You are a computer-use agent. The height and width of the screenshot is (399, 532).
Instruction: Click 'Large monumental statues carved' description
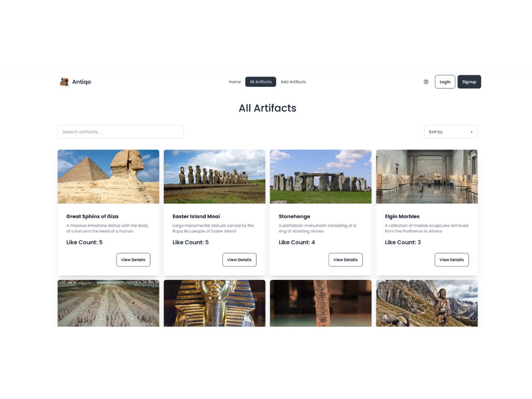click(x=213, y=228)
